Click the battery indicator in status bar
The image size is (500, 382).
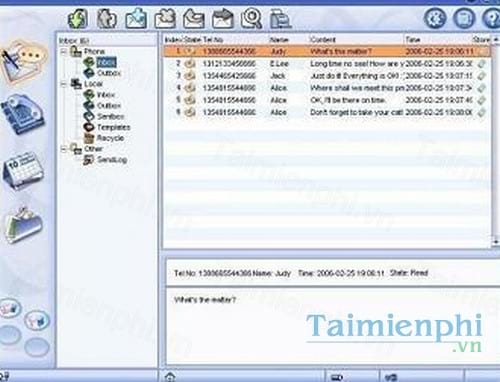(337, 377)
